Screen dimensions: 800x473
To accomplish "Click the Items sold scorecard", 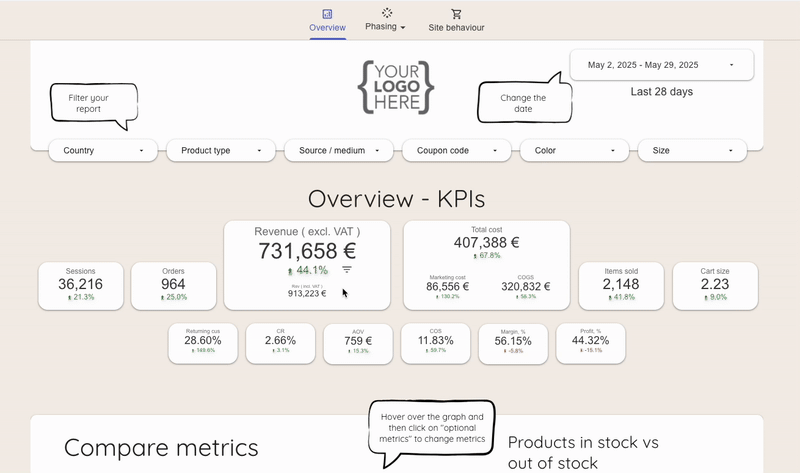I will [x=621, y=285].
